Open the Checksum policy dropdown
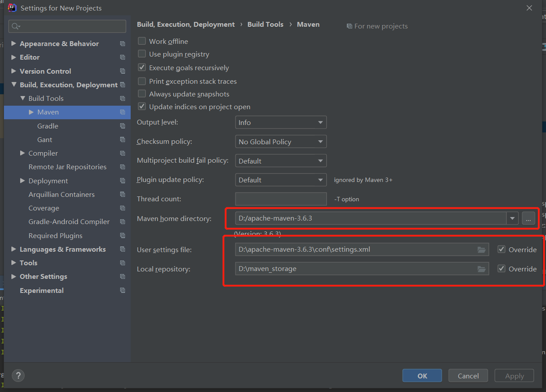Viewport: 546px width, 392px height. pos(281,142)
